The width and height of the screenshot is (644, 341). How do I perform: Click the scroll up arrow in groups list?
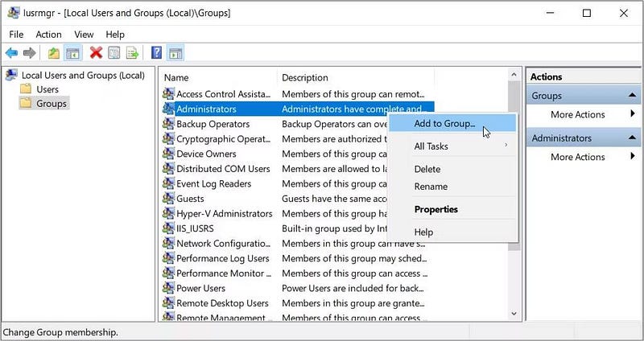point(514,75)
